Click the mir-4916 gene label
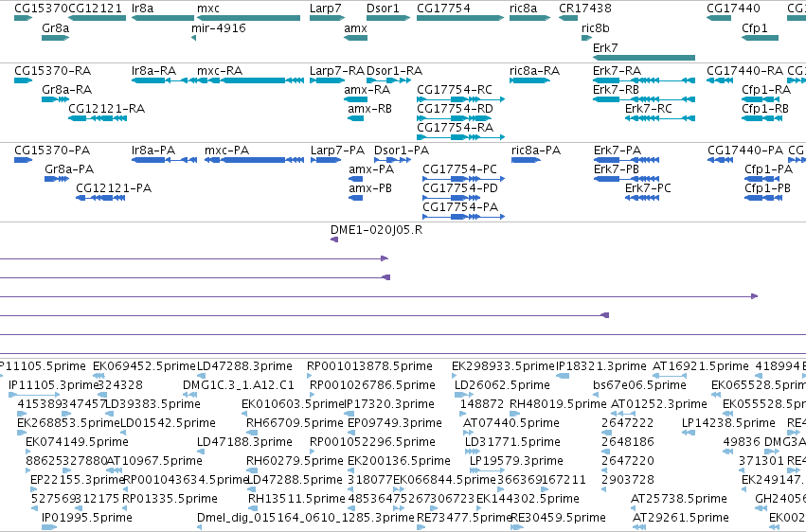806x532 pixels. tap(219, 28)
